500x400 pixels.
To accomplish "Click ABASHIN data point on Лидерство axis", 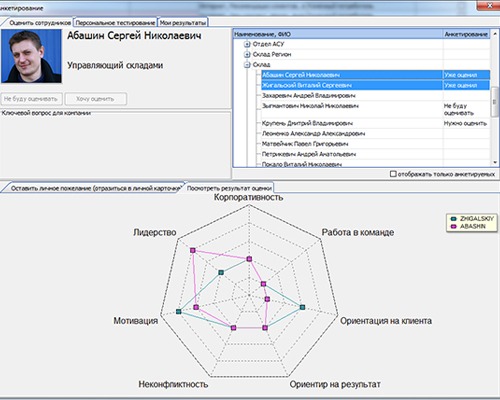I will tap(193, 250).
